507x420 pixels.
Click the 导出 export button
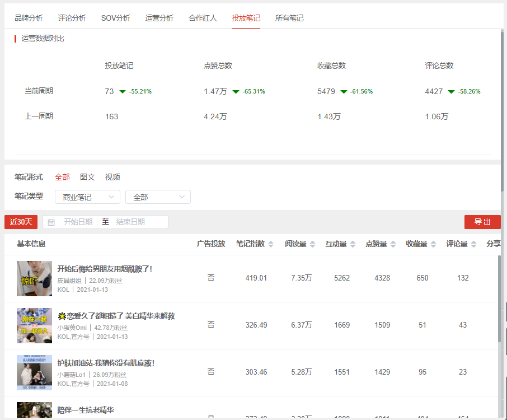(482, 222)
